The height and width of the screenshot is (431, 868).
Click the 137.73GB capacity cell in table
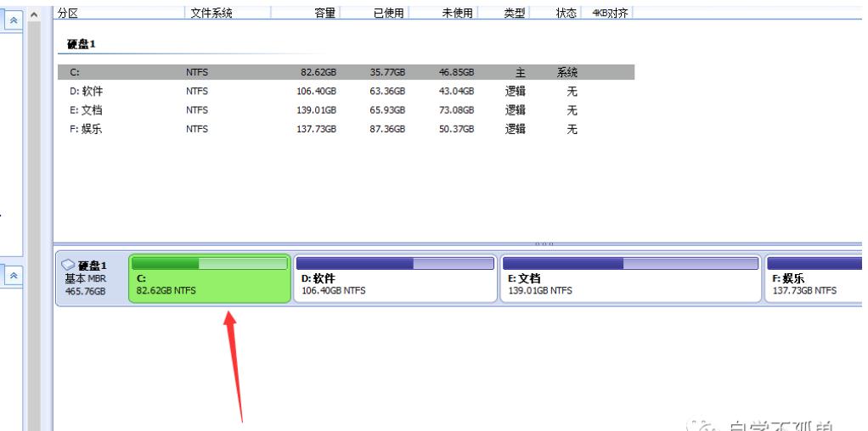[316, 129]
